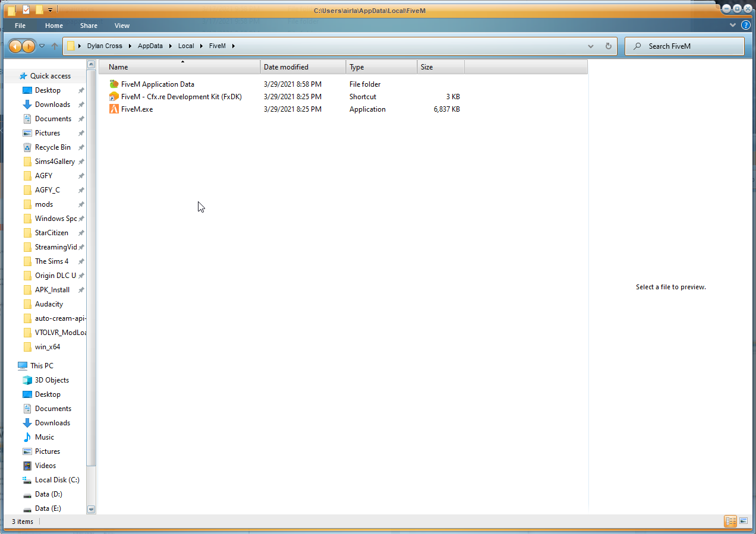The width and height of the screenshot is (756, 534).
Task: Select This PC in navigation pane
Action: pos(42,366)
